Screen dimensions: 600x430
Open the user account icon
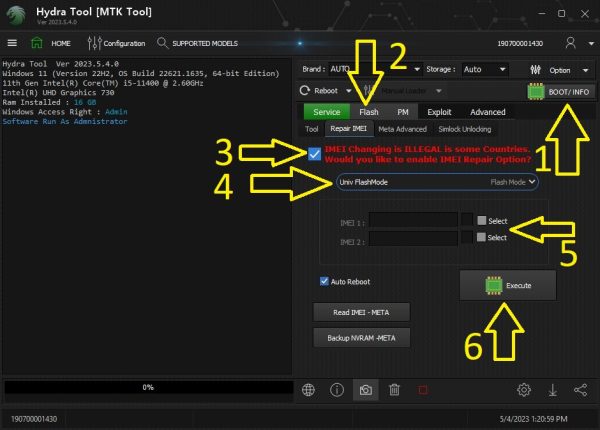coord(570,43)
